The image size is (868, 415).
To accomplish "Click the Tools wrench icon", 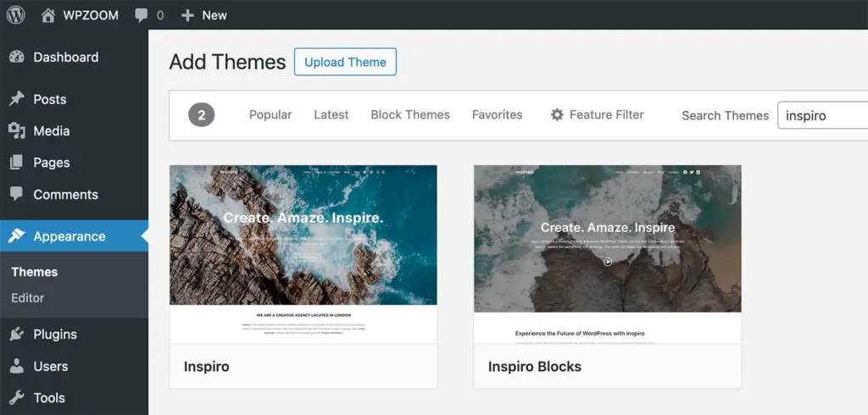I will tap(17, 398).
